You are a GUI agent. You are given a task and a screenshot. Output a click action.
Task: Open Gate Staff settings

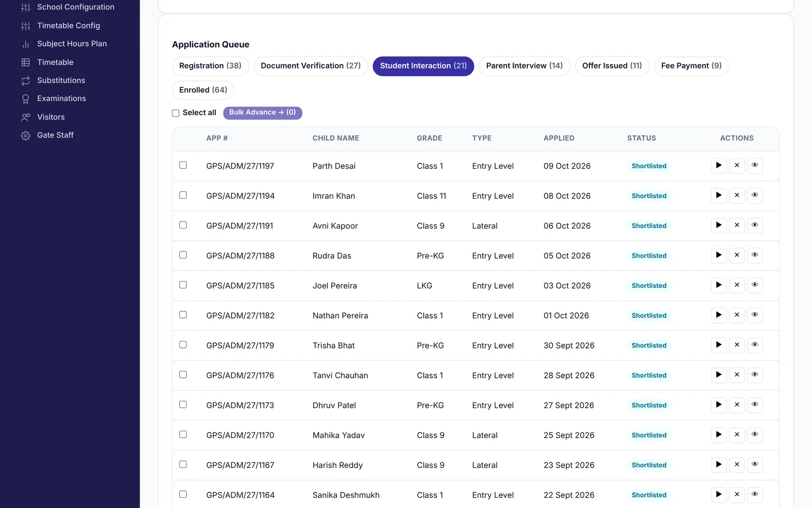48,135
